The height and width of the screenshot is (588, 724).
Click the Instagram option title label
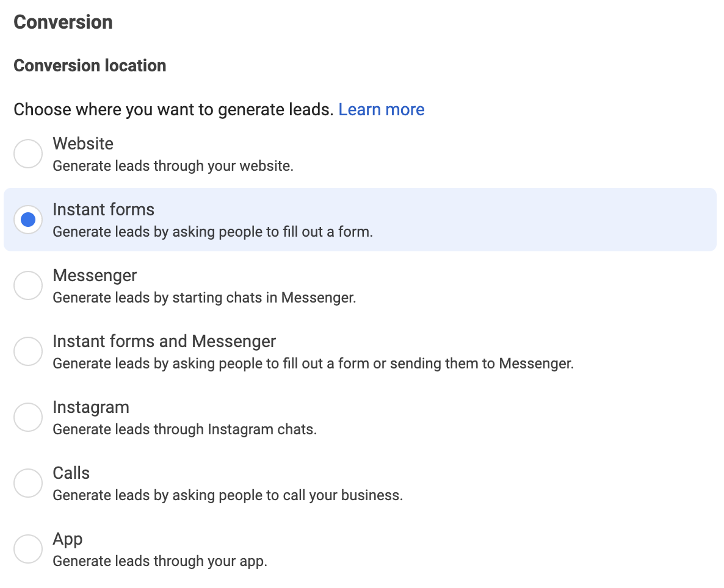(91, 407)
